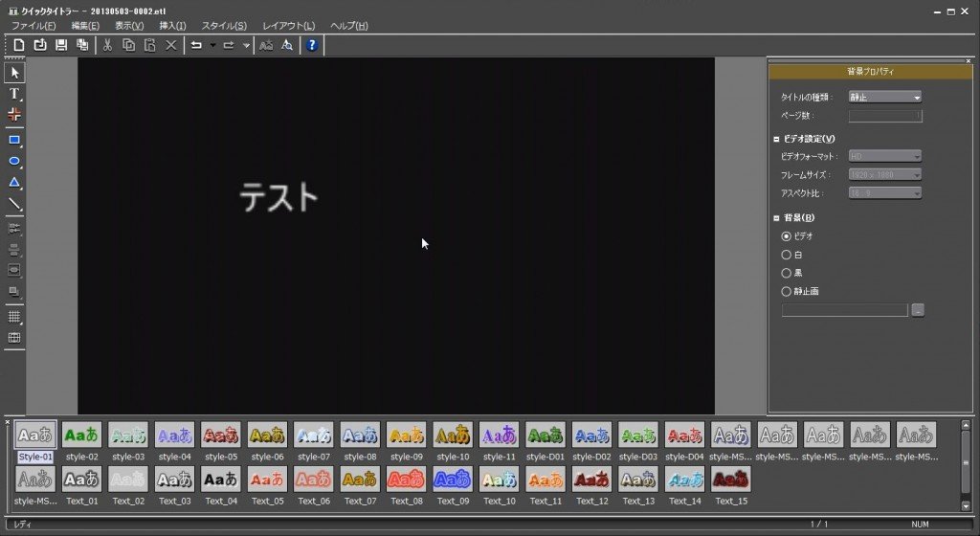Open フレームサイズ dropdown

tap(885, 175)
